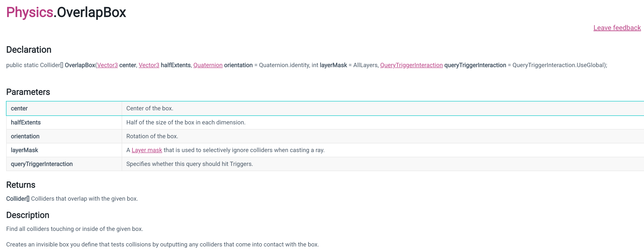Click first Vector3 link before center
This screenshot has height=252, width=644.
tap(107, 65)
